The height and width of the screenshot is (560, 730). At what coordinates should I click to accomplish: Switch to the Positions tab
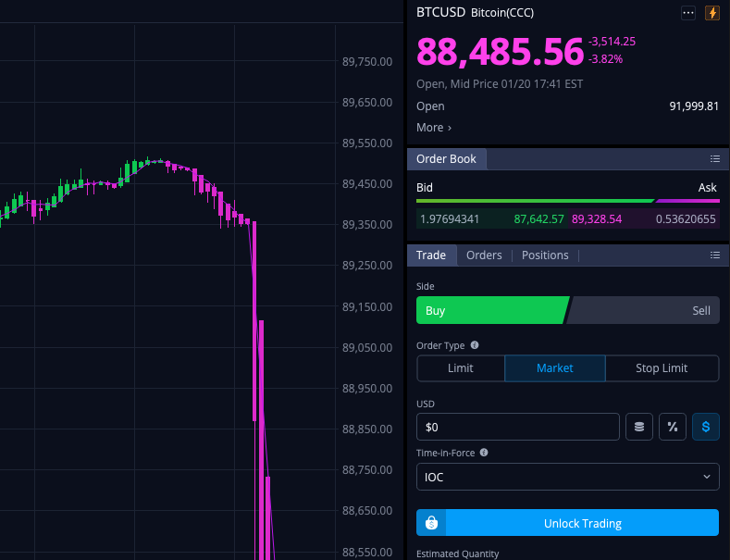point(545,255)
